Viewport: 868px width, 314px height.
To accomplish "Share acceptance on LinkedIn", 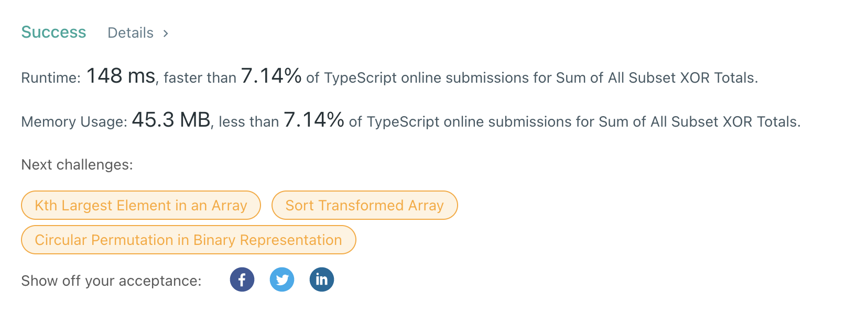I will pos(322,280).
